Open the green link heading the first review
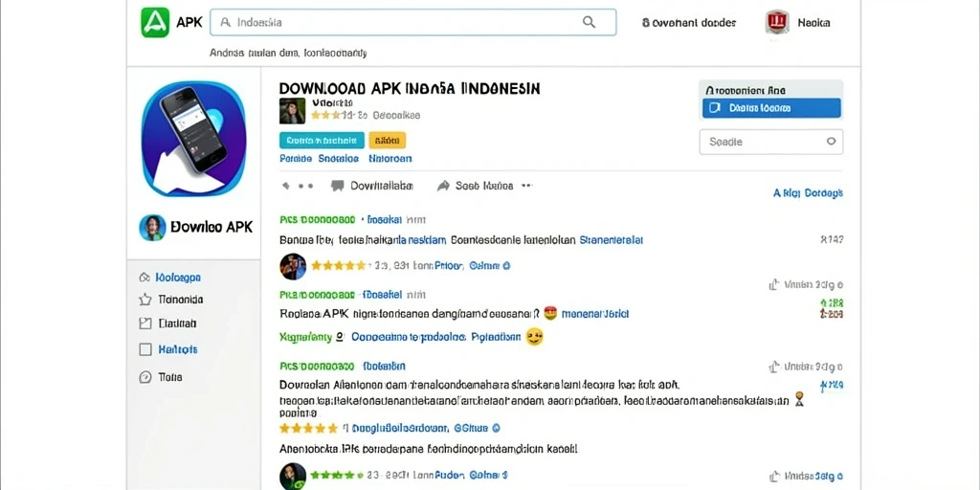Image resolution: width=980 pixels, height=490 pixels. [x=318, y=220]
